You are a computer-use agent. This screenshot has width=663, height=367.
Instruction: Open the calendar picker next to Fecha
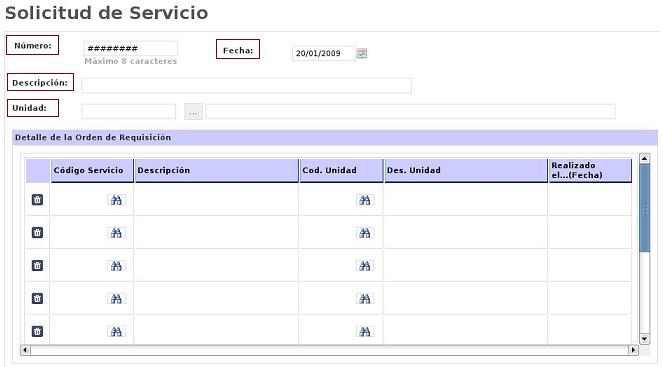coord(362,53)
